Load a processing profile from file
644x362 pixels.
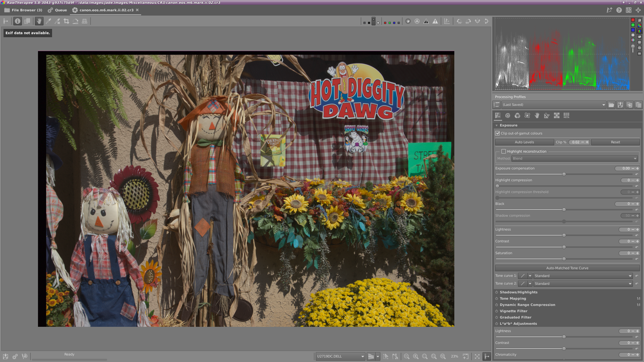point(611,105)
